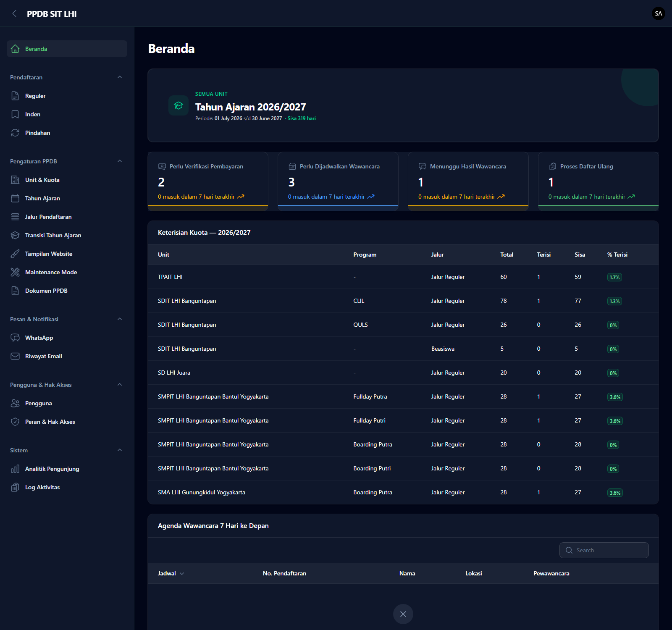Screen dimensions: 672x630
Task: Click the trend arrow in Perlu Verifikasi Pembayaran card
Action: click(x=241, y=197)
